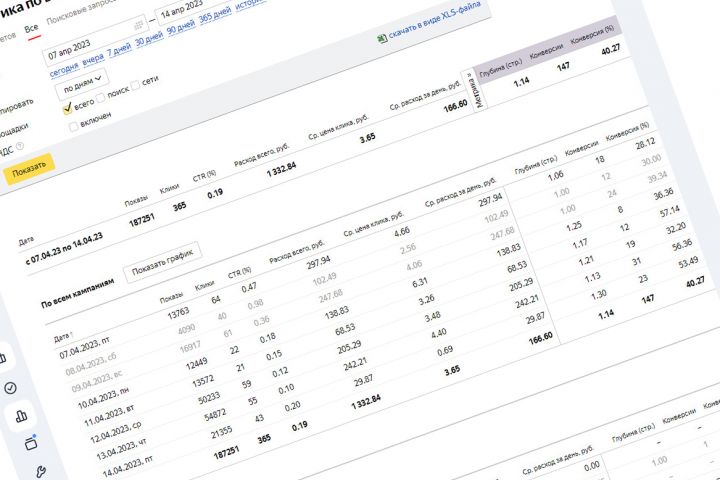Click summary total impressions 187251 in top row
Viewport: 720px width, 480px height.
click(x=142, y=220)
